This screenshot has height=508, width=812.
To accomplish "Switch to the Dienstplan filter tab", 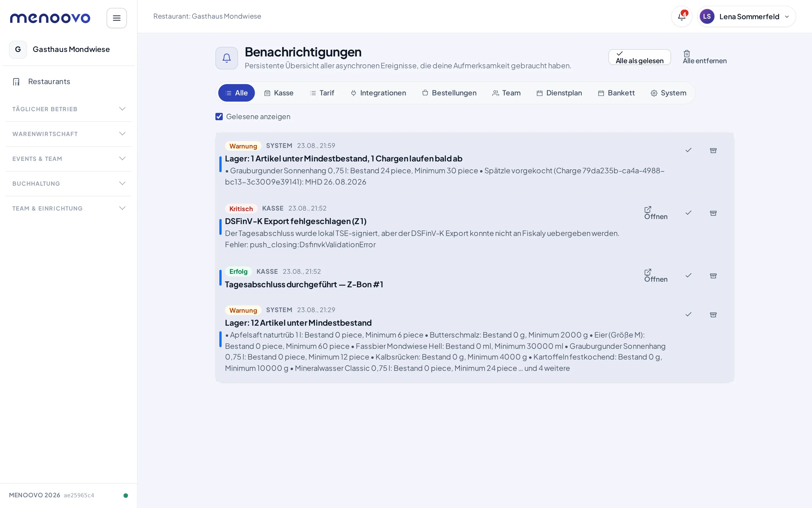I will pos(559,93).
